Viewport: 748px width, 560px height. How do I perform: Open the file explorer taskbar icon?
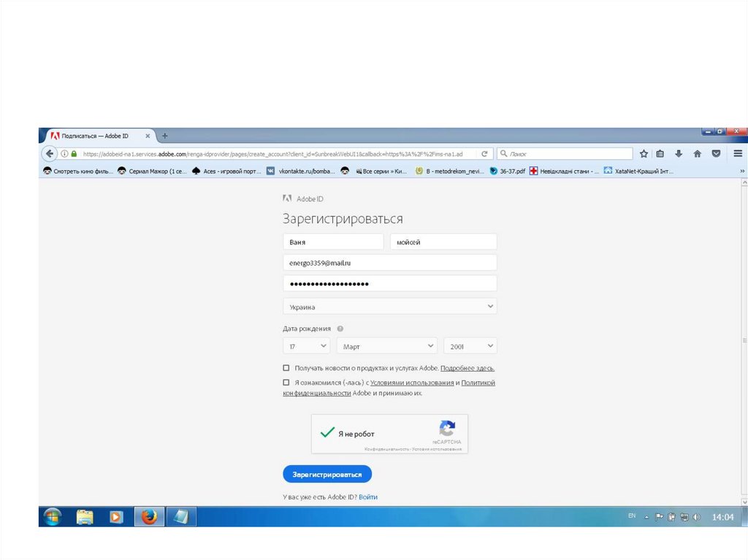85,517
